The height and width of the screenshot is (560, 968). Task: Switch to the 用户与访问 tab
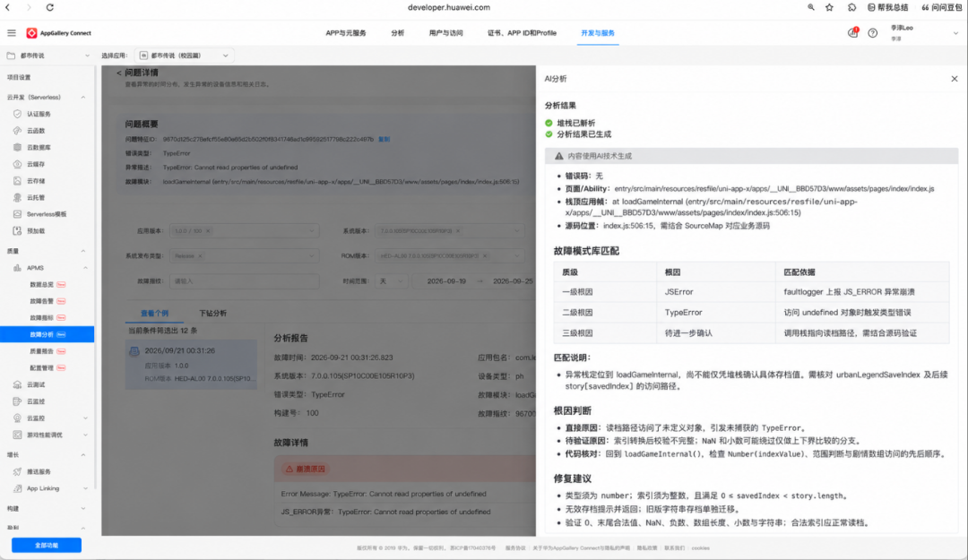pyautogui.click(x=445, y=33)
